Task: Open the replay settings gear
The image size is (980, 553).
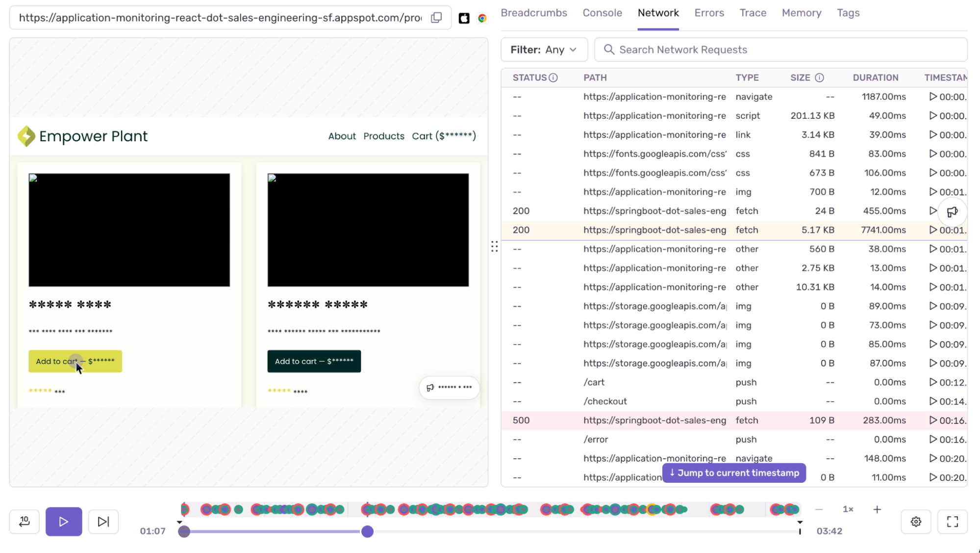Action: (916, 521)
